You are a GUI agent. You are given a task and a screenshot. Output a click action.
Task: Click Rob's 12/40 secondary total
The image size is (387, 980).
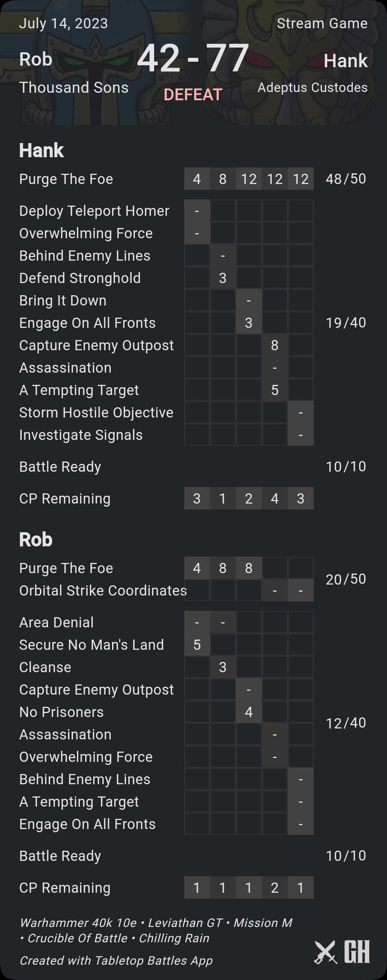point(346,723)
